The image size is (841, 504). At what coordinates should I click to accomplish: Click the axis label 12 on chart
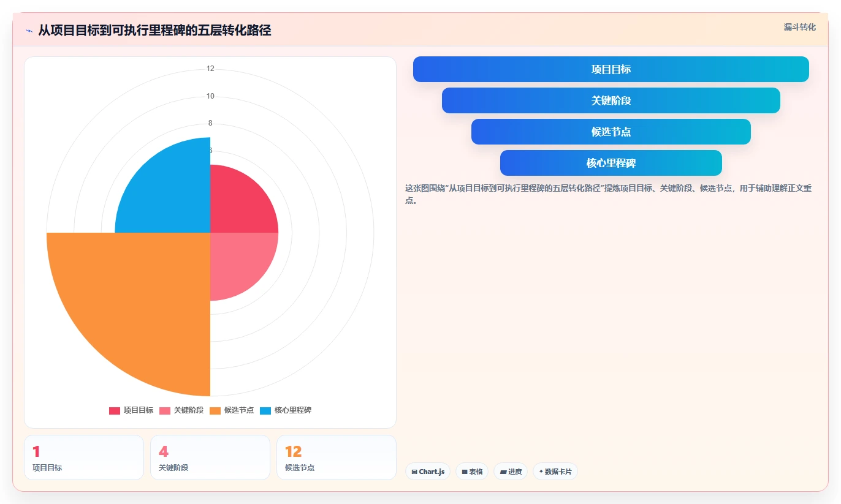coord(210,69)
